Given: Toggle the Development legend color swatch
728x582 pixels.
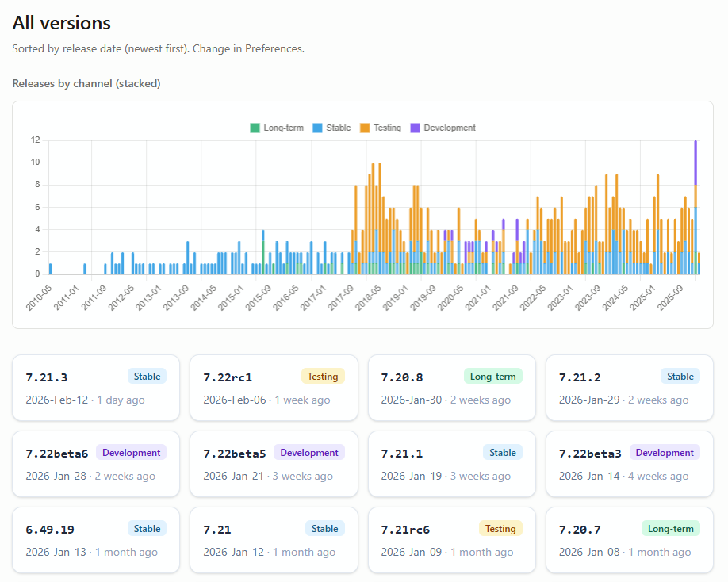Looking at the screenshot, I should 415,128.
